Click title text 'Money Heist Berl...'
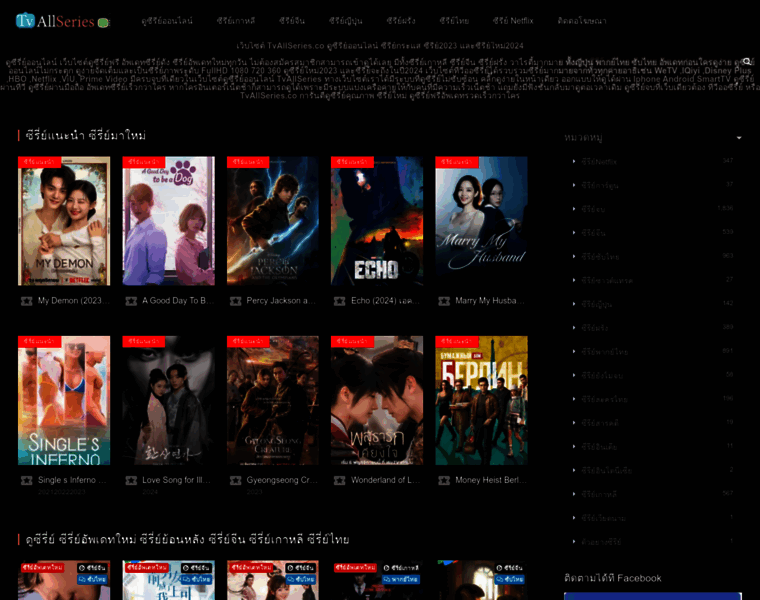The height and width of the screenshot is (600, 760). tap(491, 480)
